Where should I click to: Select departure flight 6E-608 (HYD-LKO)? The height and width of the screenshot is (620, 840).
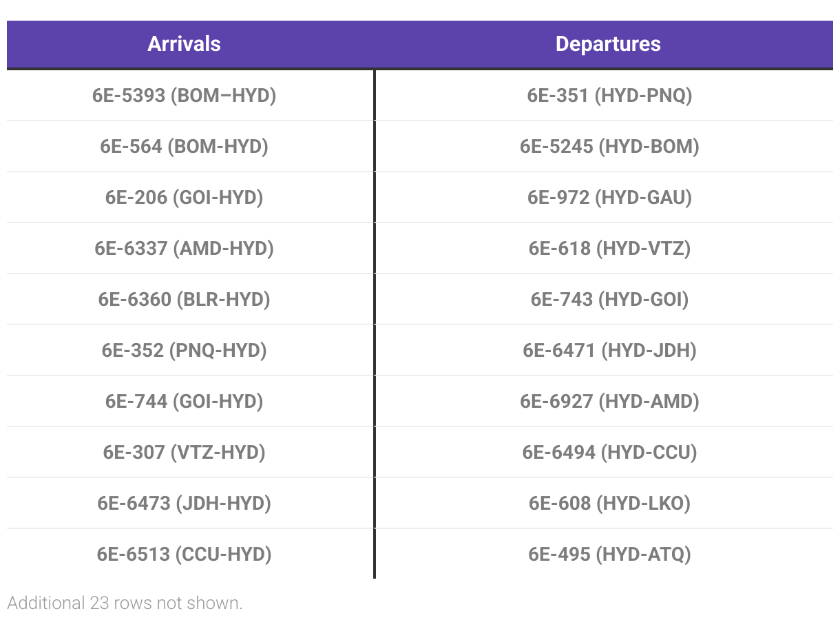pyautogui.click(x=609, y=503)
